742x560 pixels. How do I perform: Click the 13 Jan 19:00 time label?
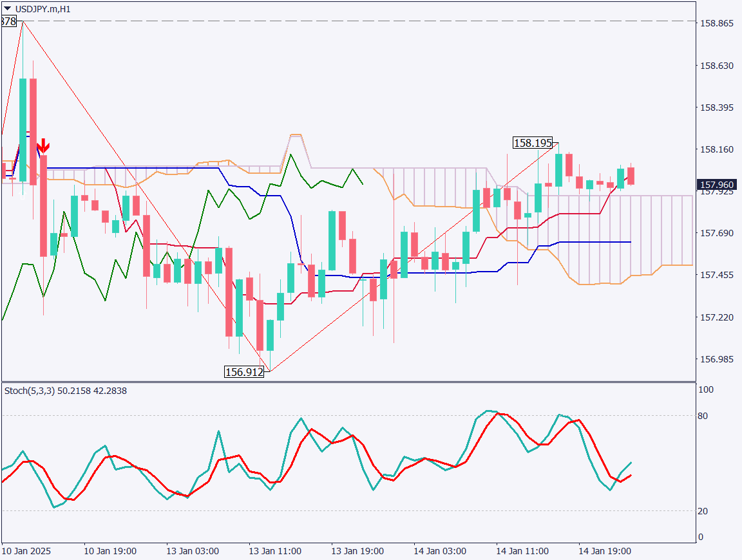(357, 552)
